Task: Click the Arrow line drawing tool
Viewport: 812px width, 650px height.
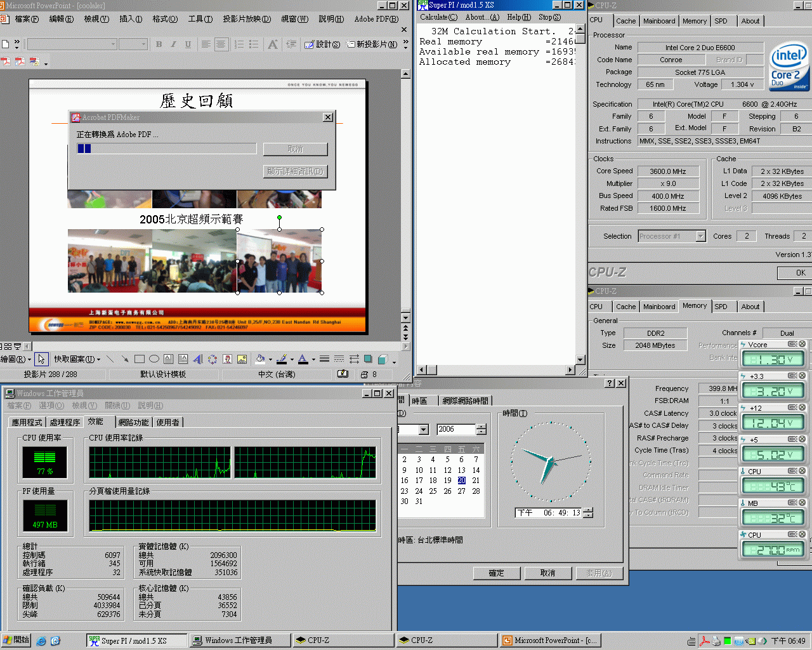Action: pyautogui.click(x=125, y=359)
